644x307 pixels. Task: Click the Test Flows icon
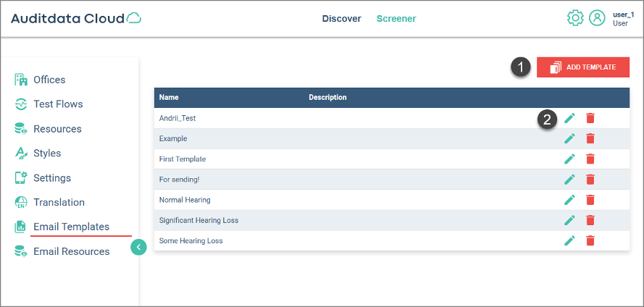coord(21,104)
